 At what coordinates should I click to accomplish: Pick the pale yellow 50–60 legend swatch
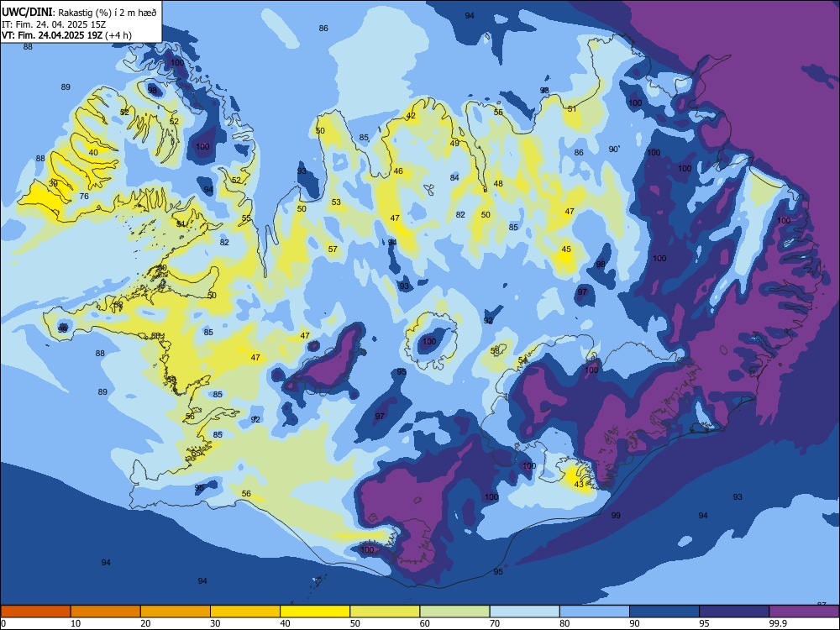(x=385, y=612)
